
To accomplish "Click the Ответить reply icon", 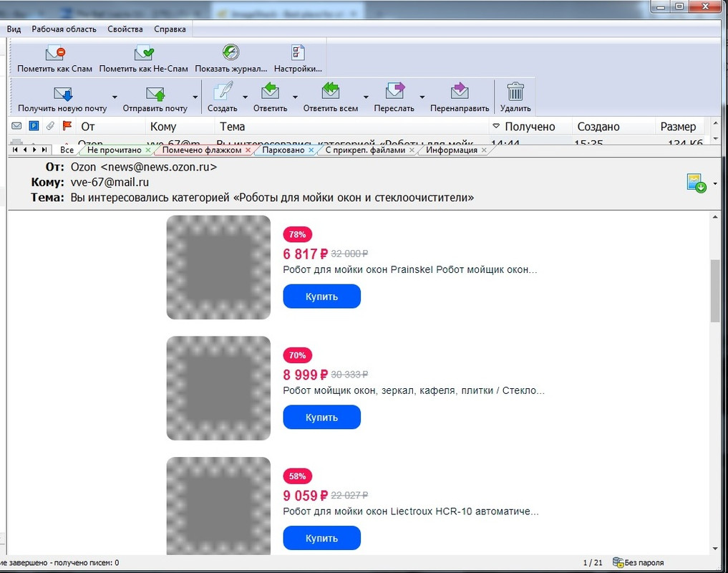I will click(x=270, y=91).
